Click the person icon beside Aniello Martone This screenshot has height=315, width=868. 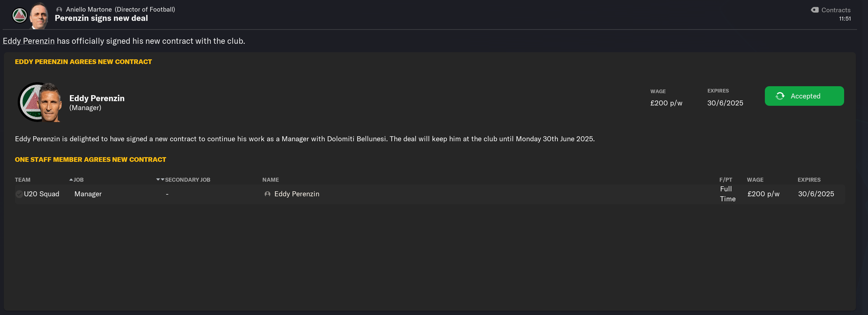[59, 10]
